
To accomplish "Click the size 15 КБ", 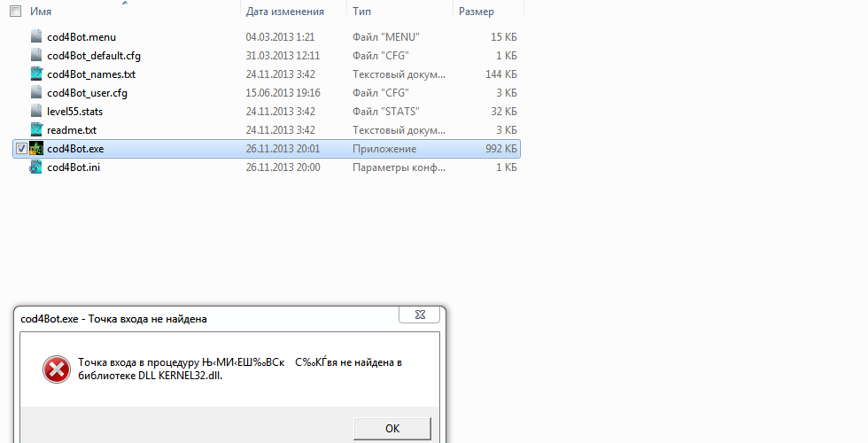I will coord(504,37).
